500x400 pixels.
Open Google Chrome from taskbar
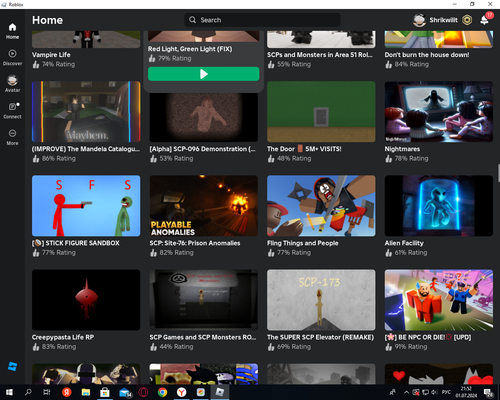tap(162, 392)
